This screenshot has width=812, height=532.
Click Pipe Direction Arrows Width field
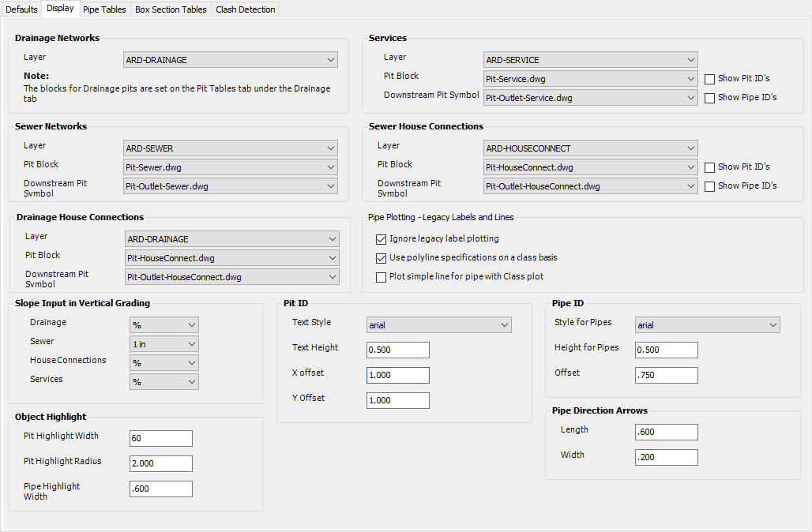[667, 458]
